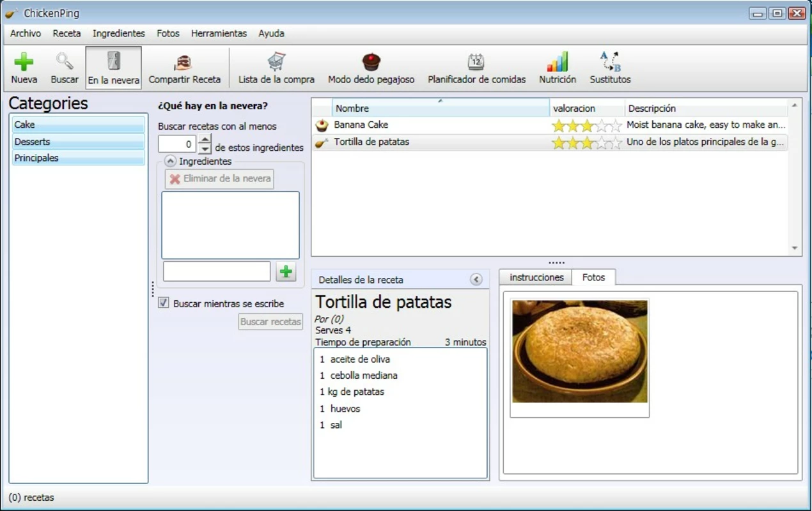812x511 pixels.
Task: Click the Tortilla de patatas row icon
Action: click(322, 142)
